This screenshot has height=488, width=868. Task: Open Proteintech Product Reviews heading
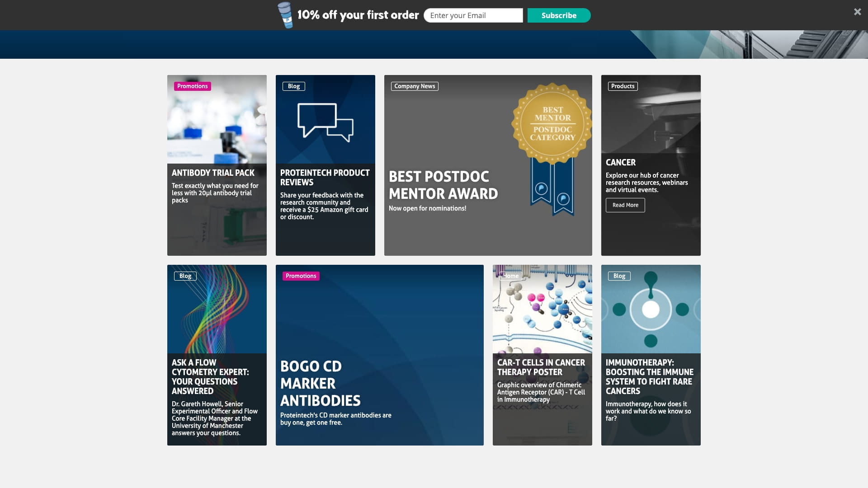click(x=325, y=178)
